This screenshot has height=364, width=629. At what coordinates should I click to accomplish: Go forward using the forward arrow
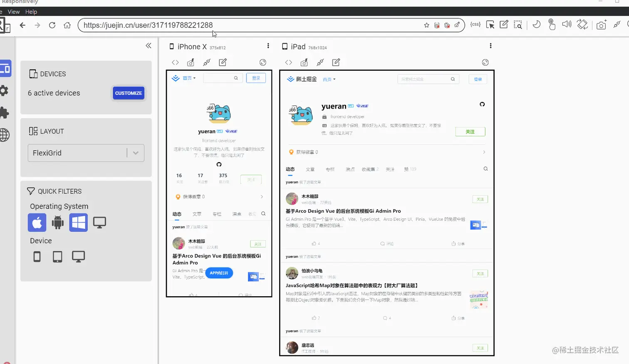click(x=37, y=25)
